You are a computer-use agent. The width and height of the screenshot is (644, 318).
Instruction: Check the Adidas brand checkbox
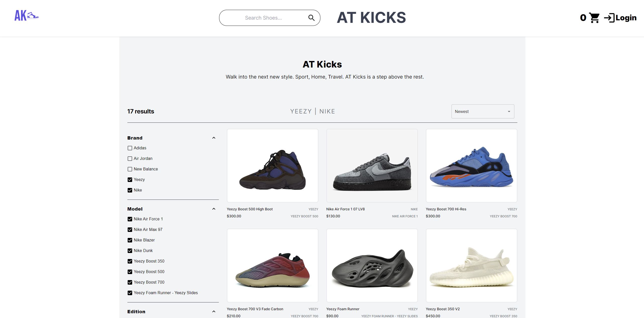point(130,148)
